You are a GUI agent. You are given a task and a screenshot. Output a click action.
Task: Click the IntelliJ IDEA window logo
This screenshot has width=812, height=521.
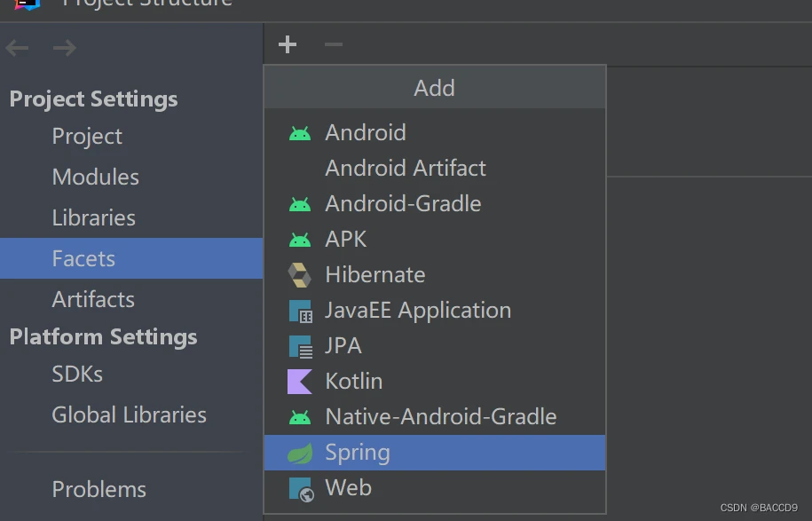(28, 4)
